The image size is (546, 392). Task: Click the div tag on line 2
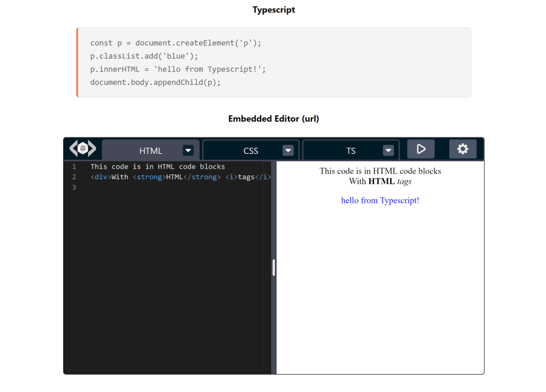[x=101, y=177]
